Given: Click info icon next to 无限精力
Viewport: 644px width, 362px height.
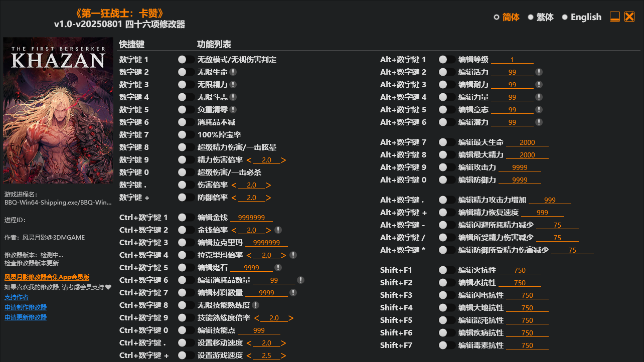Looking at the screenshot, I should pyautogui.click(x=233, y=85).
